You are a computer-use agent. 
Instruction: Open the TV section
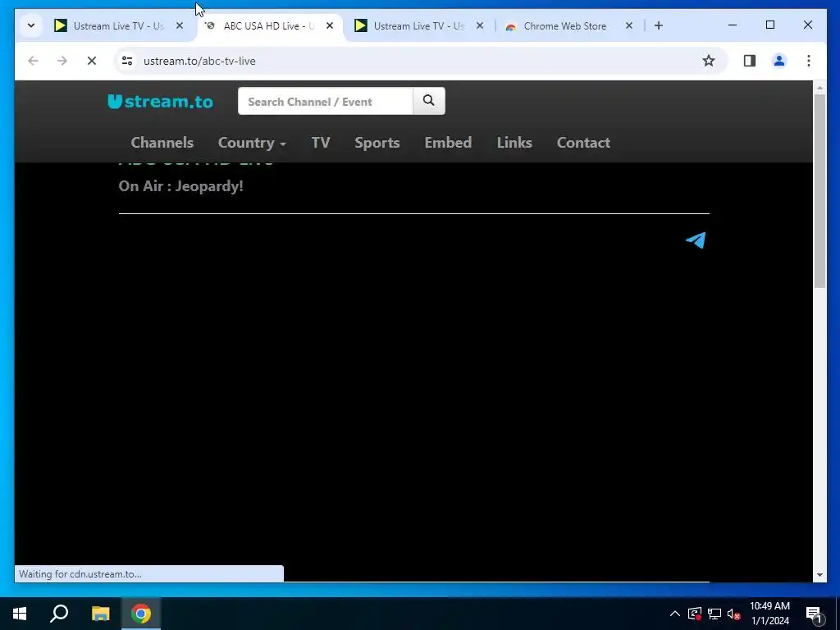(x=321, y=143)
